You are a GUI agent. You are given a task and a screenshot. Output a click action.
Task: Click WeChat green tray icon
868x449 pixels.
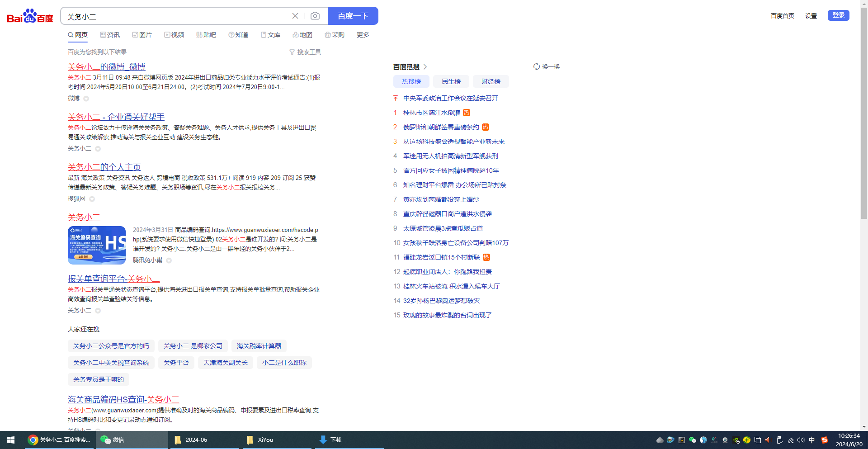click(x=692, y=440)
